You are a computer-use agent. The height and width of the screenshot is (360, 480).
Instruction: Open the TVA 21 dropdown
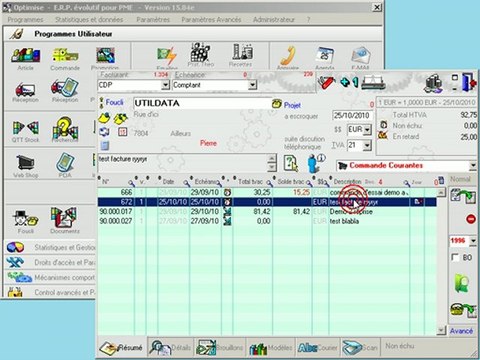(367, 145)
